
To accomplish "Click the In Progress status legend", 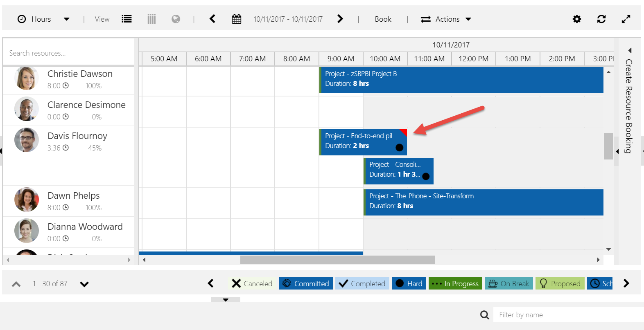I will [x=455, y=283].
